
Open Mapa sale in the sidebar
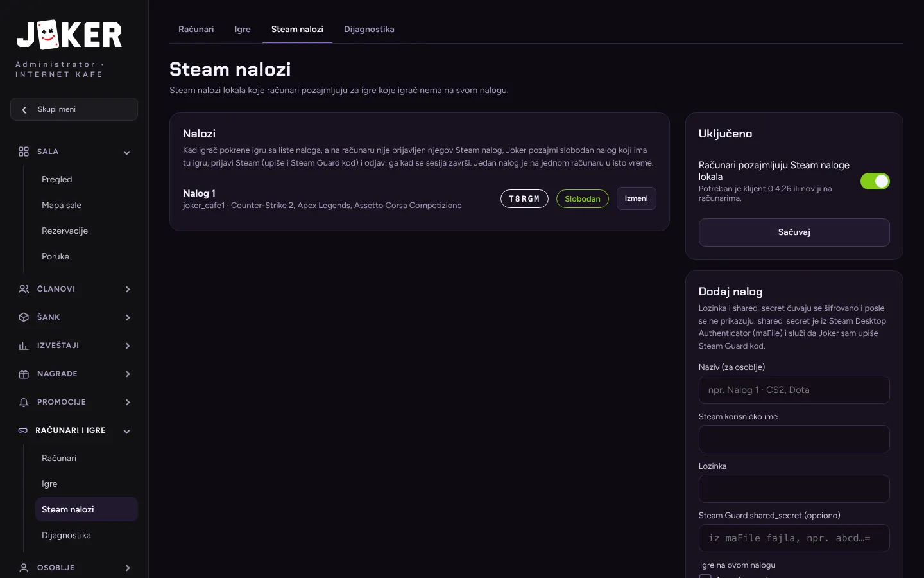tap(87, 205)
